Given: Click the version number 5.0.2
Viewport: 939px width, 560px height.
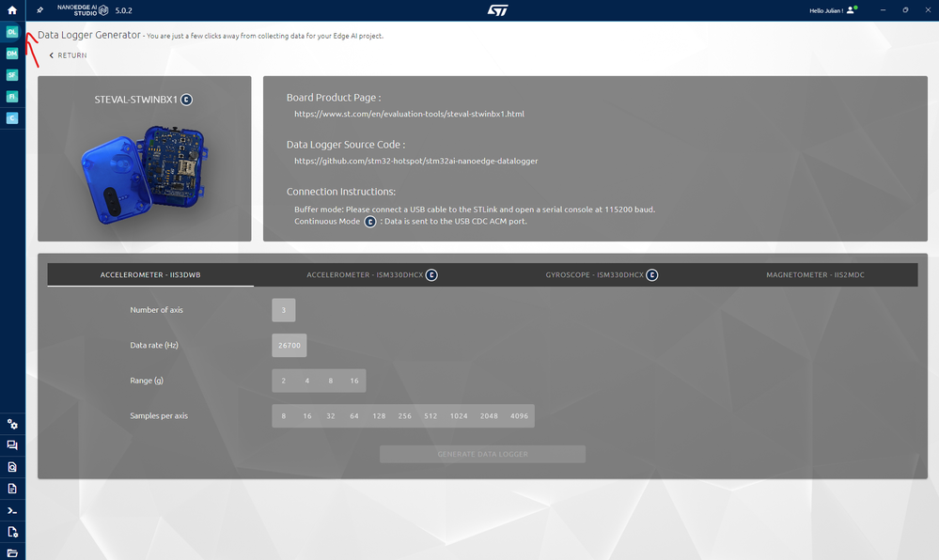Looking at the screenshot, I should tap(123, 10).
